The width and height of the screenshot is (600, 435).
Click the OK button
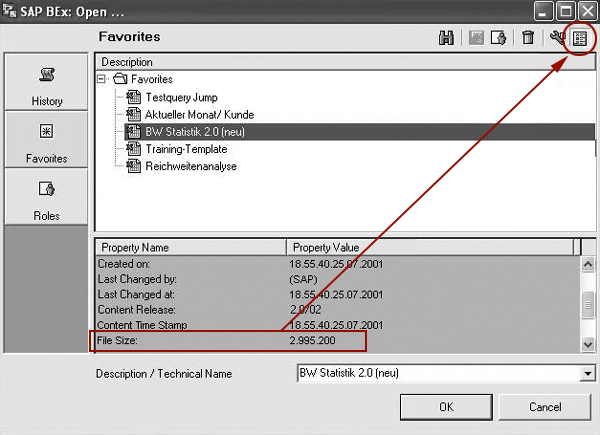(446, 407)
